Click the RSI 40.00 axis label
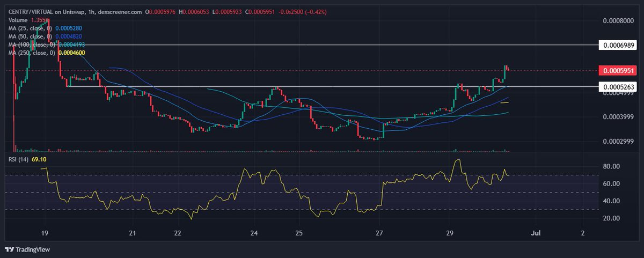This screenshot has height=258, width=644. coord(611,201)
